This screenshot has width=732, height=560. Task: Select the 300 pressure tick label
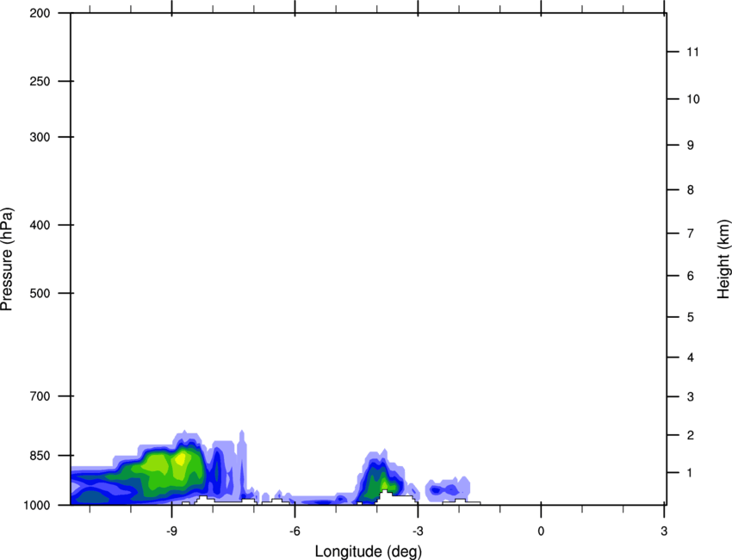40,137
